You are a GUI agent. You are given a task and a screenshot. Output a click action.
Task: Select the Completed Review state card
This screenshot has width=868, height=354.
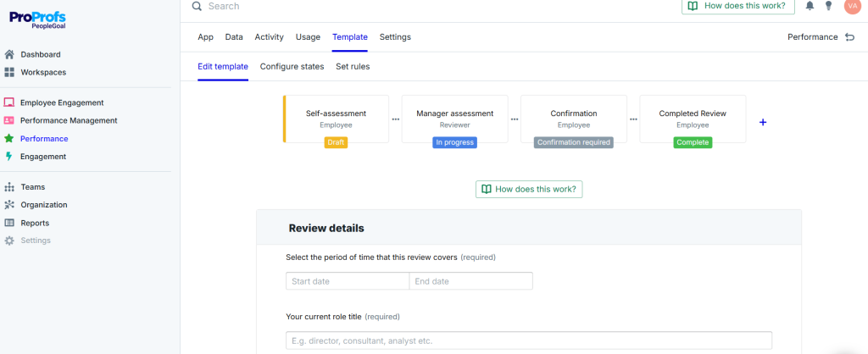[x=693, y=119]
